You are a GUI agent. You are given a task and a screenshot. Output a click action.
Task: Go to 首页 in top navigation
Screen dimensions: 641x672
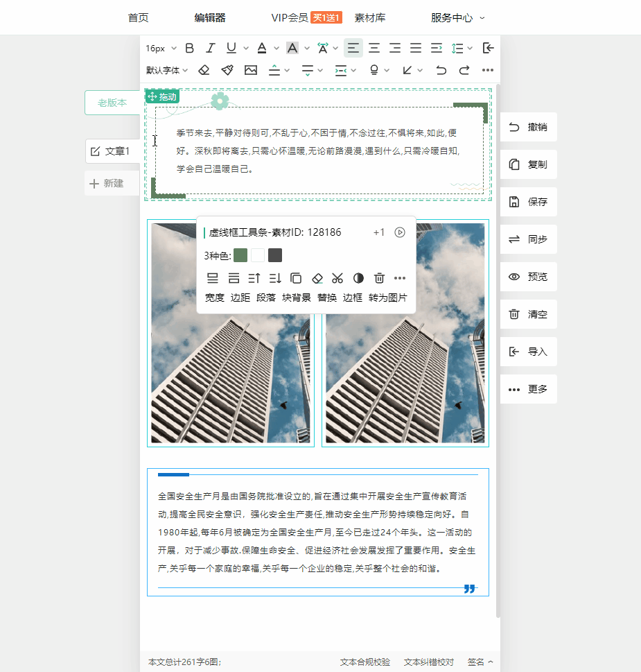click(x=139, y=17)
